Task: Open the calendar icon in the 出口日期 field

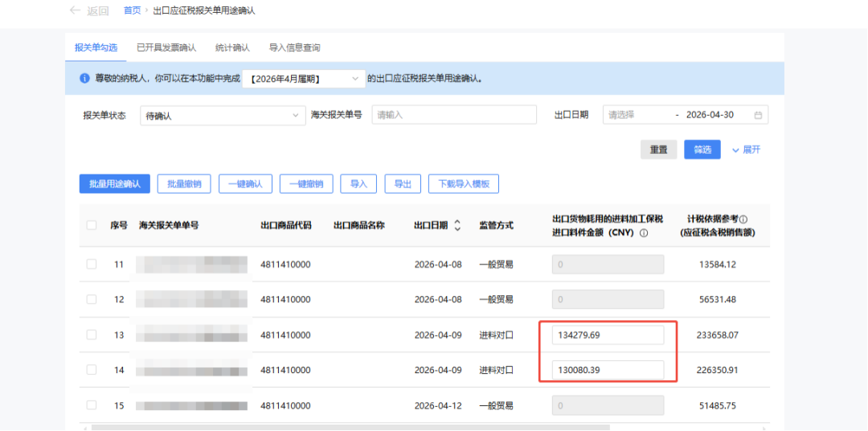Action: 758,115
